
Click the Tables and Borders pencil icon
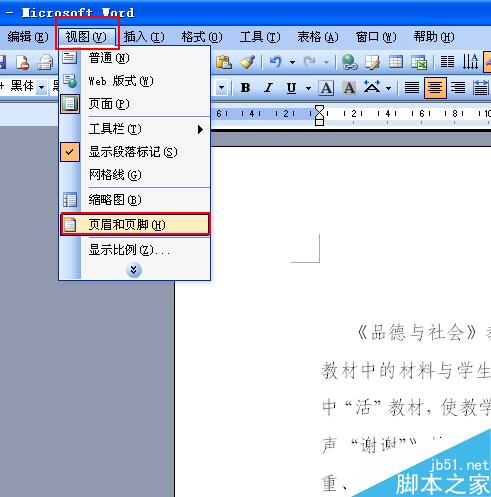(372, 62)
